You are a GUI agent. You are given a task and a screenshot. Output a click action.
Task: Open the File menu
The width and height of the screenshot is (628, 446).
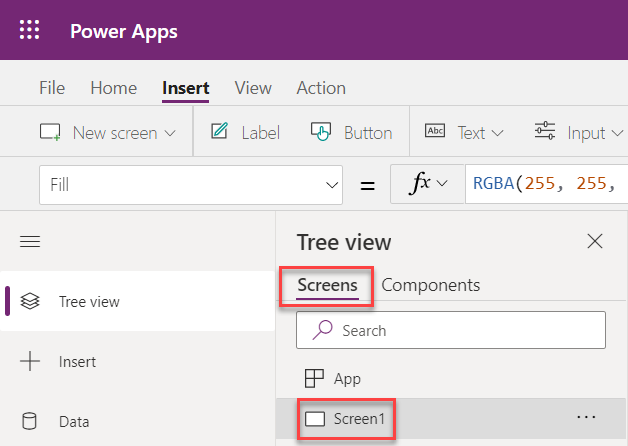[x=52, y=88]
